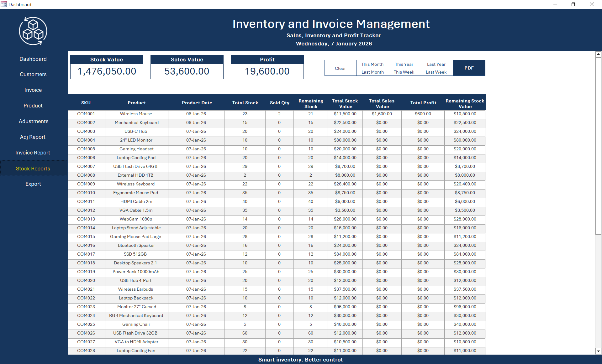Click the scrollbar down arrow
The image size is (602, 364).
click(598, 351)
